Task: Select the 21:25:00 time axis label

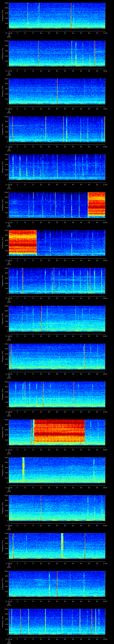Action: pyautogui.click(x=9, y=374)
